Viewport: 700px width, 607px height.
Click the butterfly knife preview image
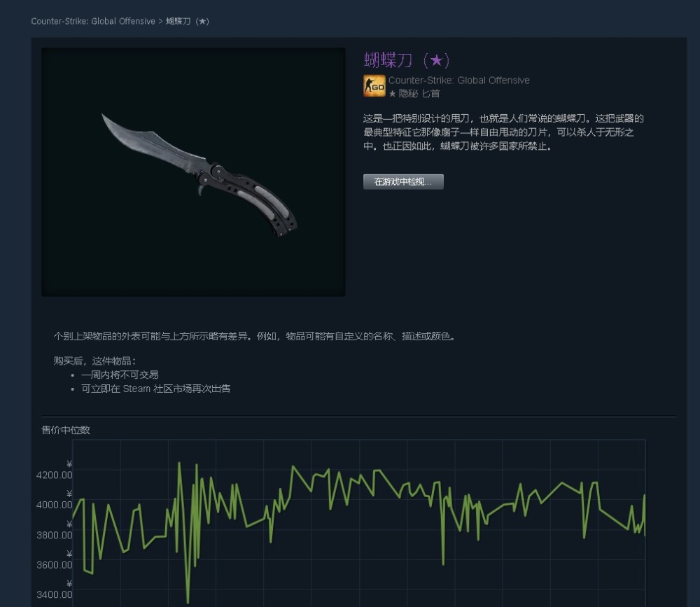click(193, 172)
